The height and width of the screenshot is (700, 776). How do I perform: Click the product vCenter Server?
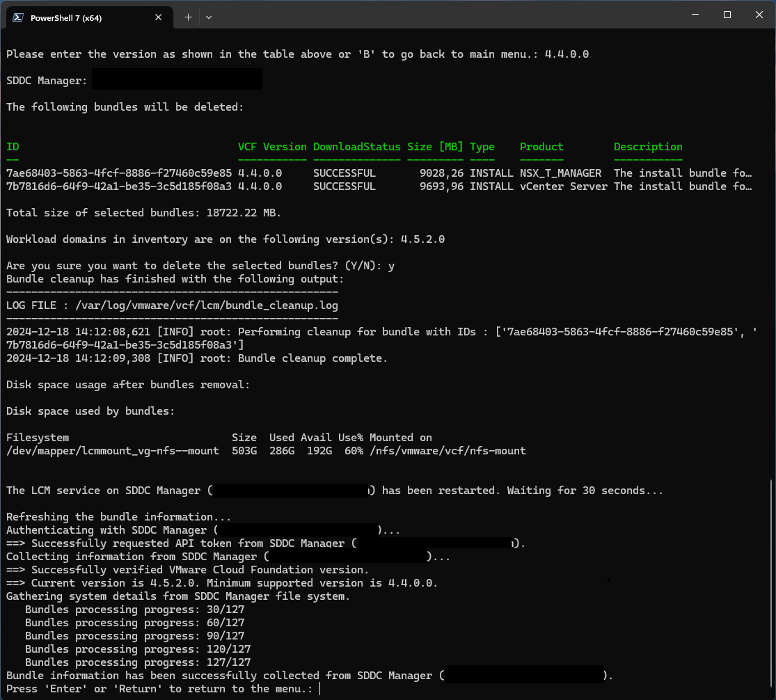click(563, 186)
